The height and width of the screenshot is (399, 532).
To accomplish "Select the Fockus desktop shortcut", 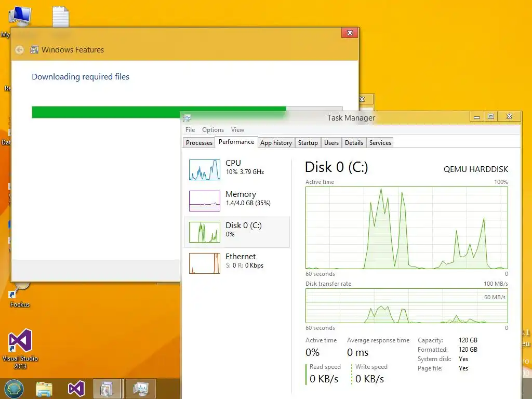I will (20, 295).
